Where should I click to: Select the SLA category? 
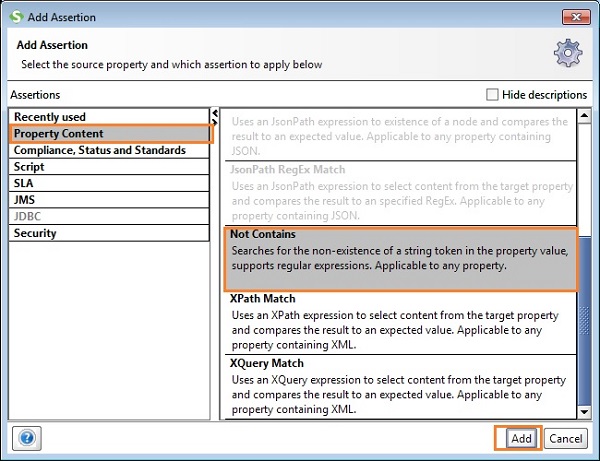click(25, 184)
